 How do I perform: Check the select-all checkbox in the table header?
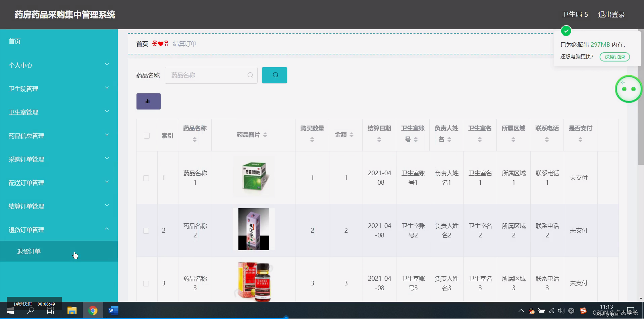coord(147,135)
